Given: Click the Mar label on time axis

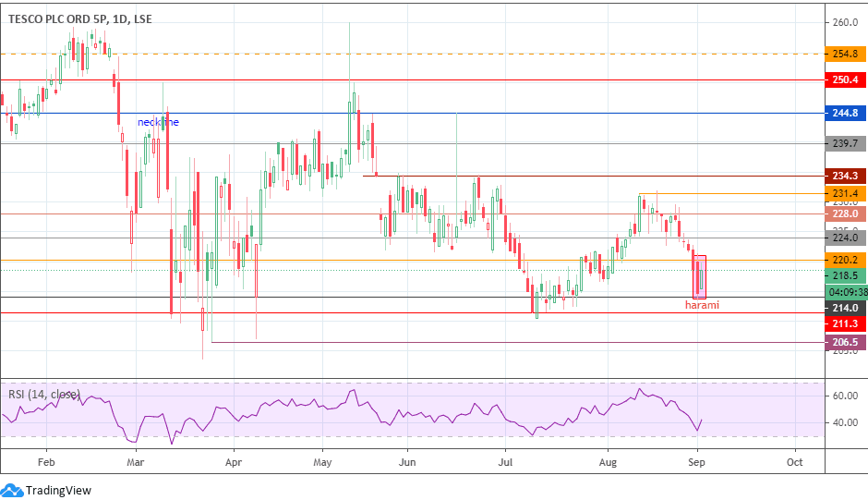Looking at the screenshot, I should click(x=136, y=462).
